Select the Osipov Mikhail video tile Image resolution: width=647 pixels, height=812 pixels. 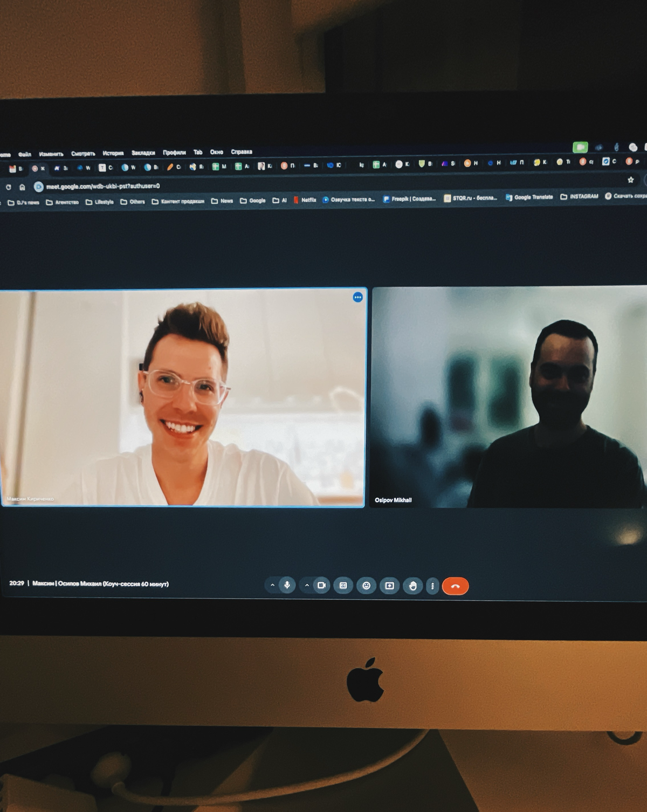[508, 397]
